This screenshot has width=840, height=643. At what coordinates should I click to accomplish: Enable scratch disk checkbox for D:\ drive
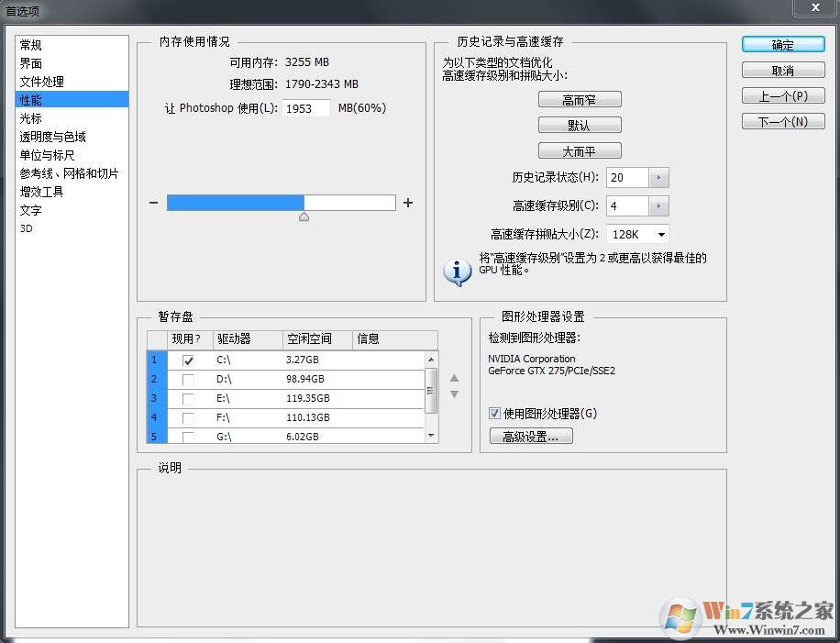tap(188, 380)
